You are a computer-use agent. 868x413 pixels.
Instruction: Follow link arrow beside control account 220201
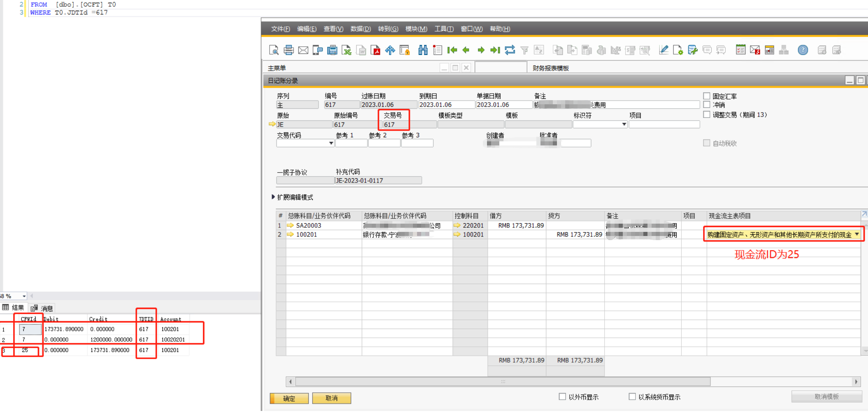pos(457,226)
